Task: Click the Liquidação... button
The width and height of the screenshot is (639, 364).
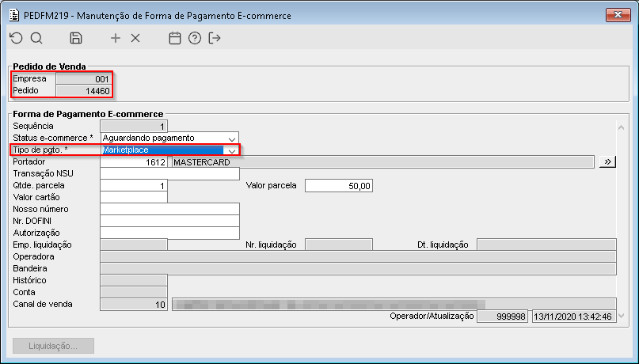Action: pos(53,346)
